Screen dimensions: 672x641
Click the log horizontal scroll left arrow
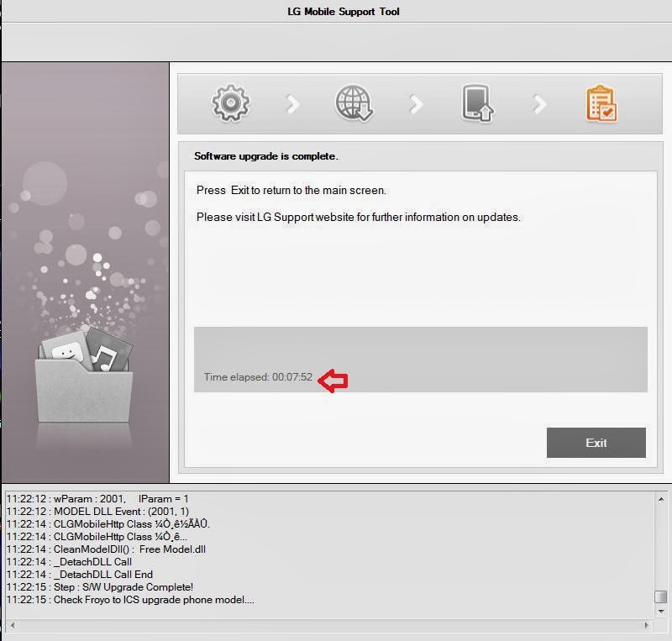point(13,625)
